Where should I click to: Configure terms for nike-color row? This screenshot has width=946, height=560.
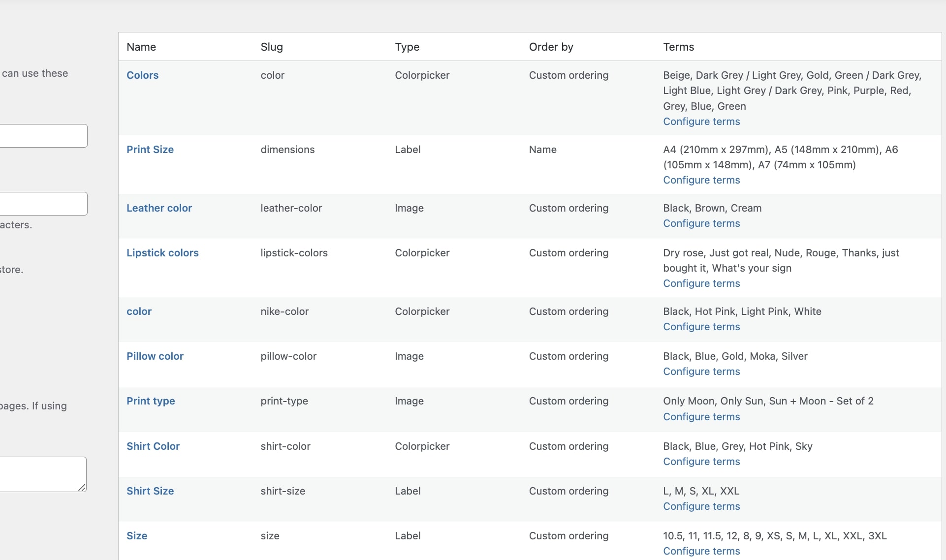coord(701,327)
